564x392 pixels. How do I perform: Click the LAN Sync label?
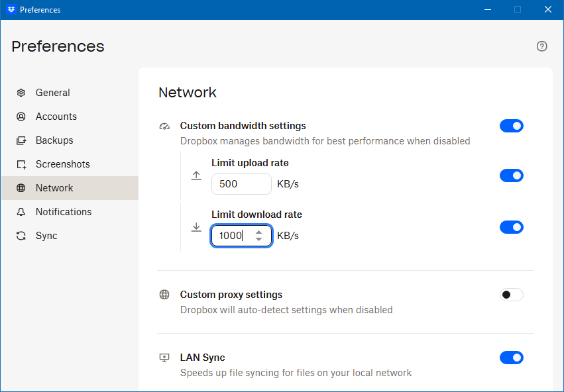tap(203, 358)
